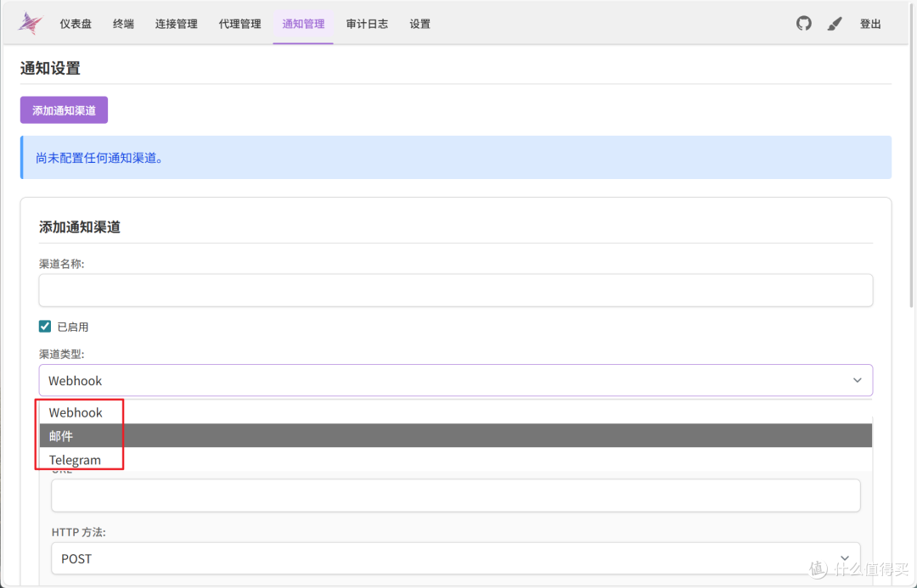Screen dimensions: 917x588
Task: Choose 邮件 channel type option
Action: click(x=456, y=435)
